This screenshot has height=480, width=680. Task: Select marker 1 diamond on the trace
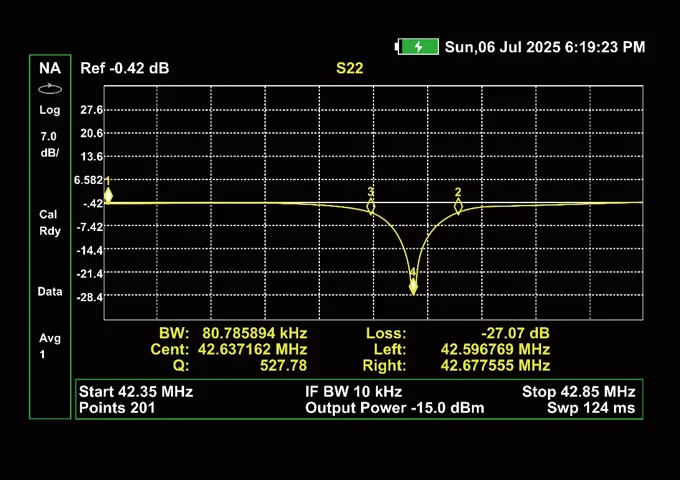tap(108, 196)
